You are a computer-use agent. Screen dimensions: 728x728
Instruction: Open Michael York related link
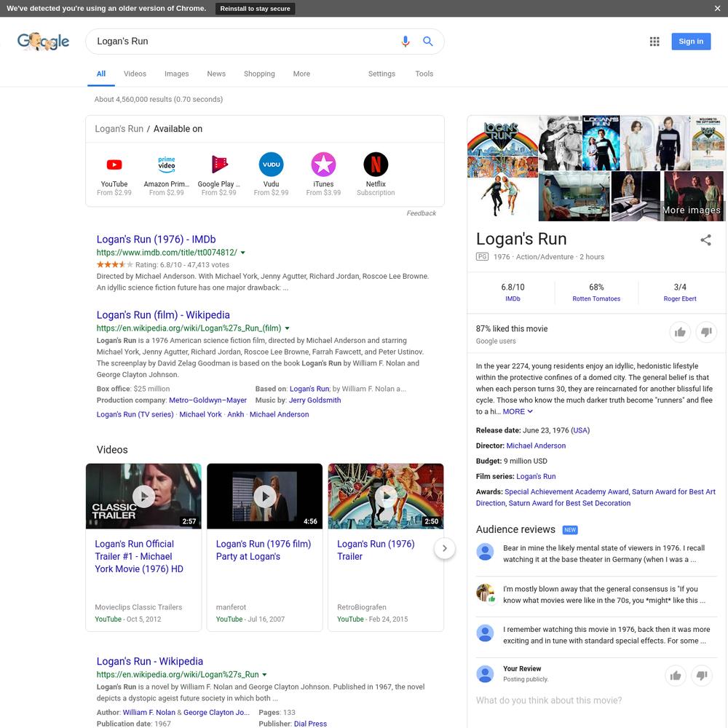pos(201,415)
